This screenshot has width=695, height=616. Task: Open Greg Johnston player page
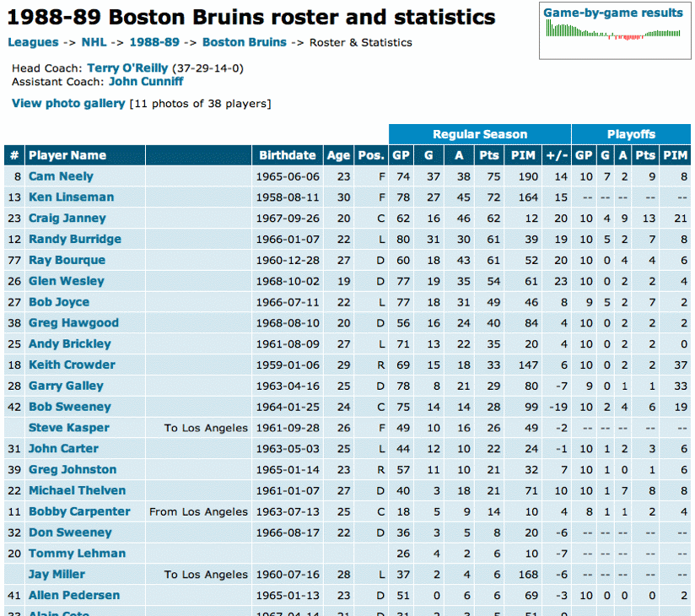pos(73,470)
